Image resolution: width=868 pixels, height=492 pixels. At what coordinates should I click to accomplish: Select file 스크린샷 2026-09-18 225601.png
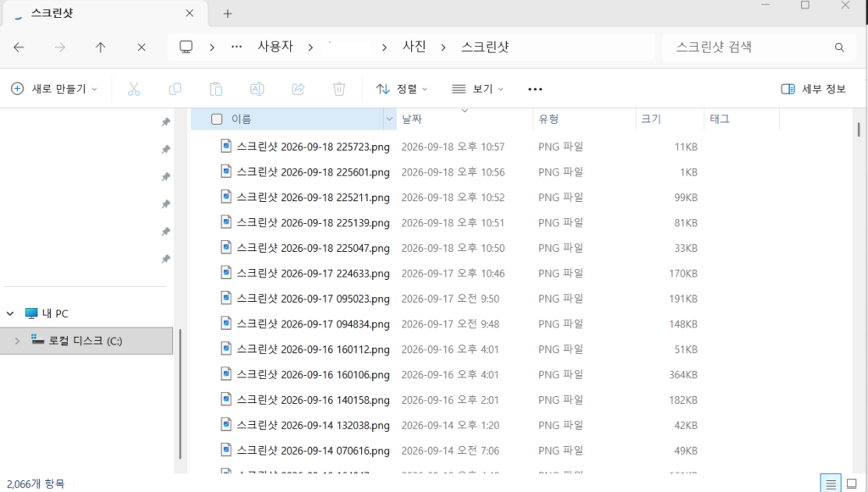point(314,172)
